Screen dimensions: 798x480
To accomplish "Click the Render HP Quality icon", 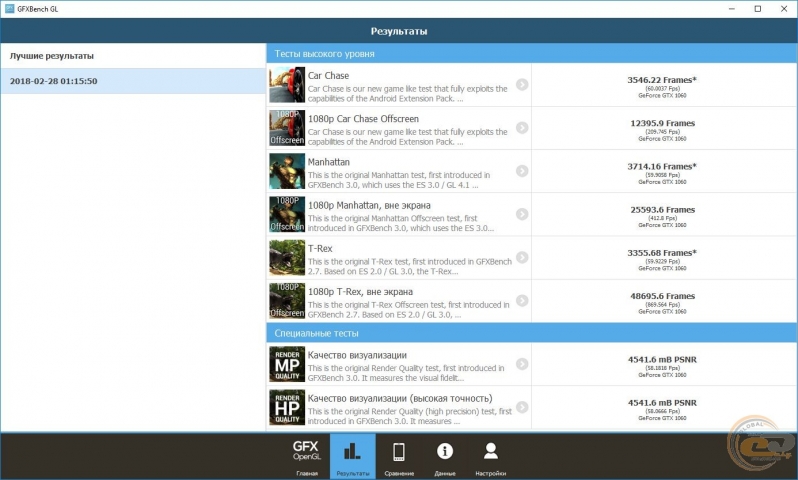I will [287, 407].
